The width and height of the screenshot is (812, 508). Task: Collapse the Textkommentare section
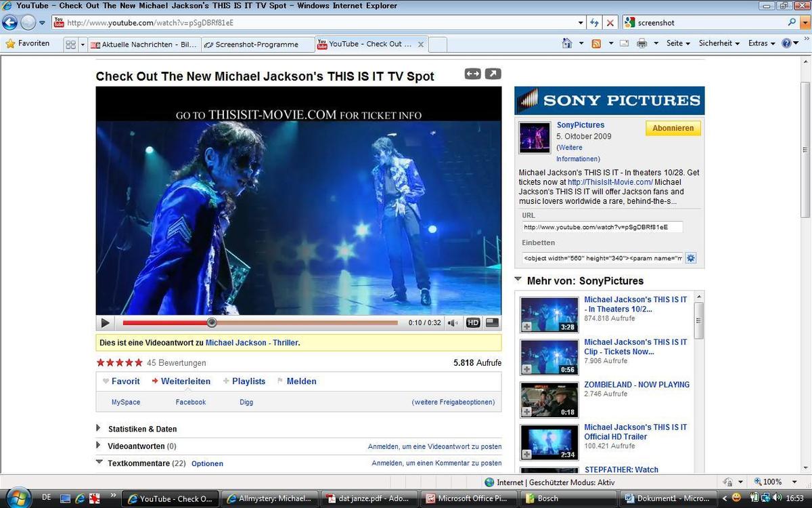click(99, 463)
